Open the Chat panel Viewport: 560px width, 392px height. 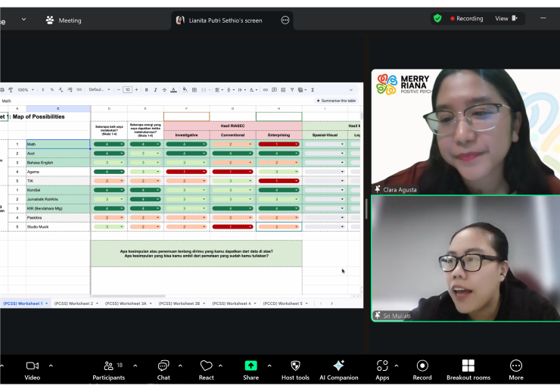click(x=163, y=366)
